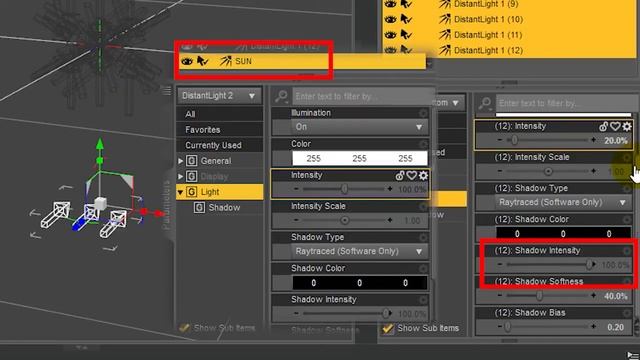Click the Intensity slider handle

[344, 189]
